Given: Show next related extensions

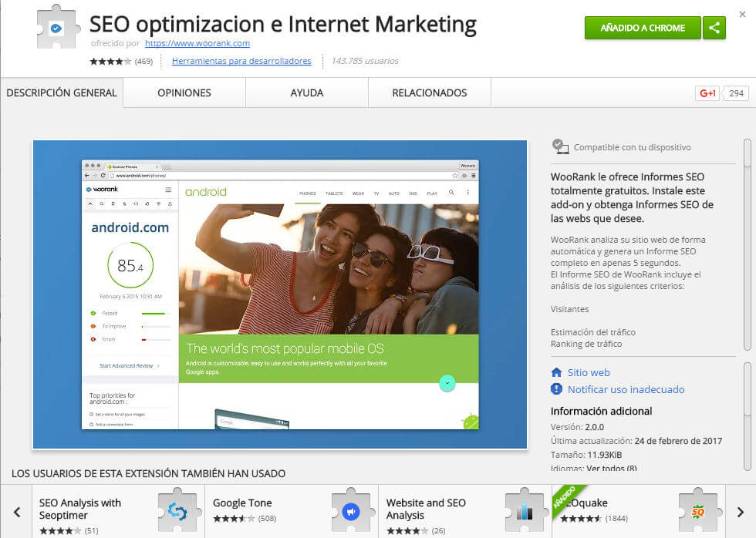Looking at the screenshot, I should (741, 512).
